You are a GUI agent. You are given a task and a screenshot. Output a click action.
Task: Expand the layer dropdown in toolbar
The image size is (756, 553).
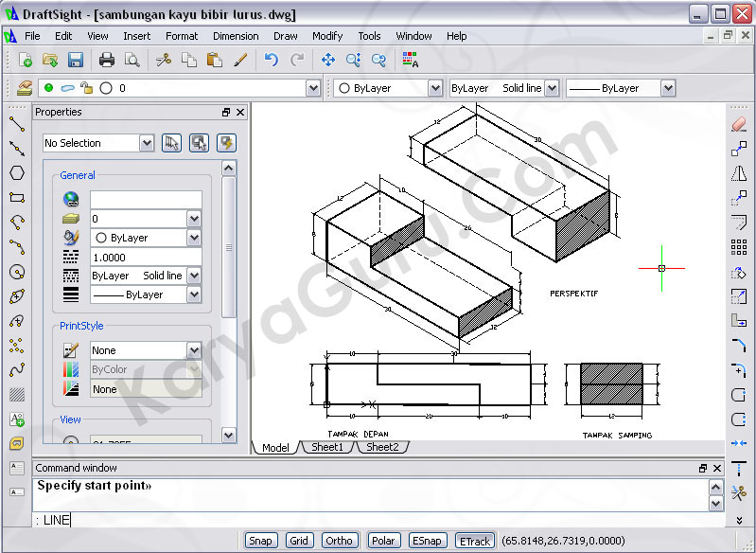coord(313,88)
